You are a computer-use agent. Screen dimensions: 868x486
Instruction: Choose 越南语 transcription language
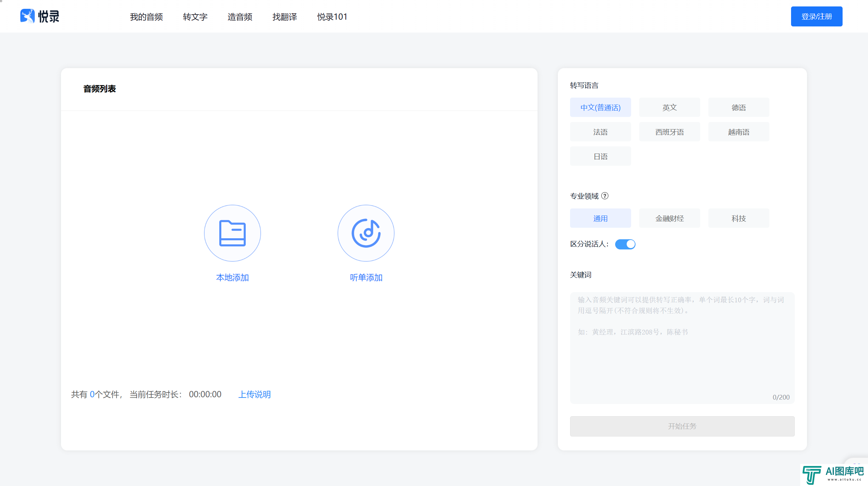739,132
